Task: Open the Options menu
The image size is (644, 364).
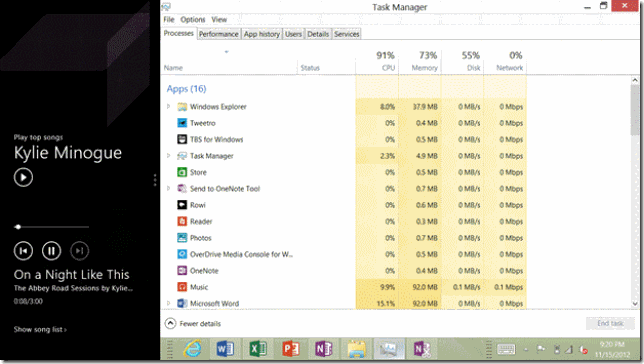Action: 193,19
